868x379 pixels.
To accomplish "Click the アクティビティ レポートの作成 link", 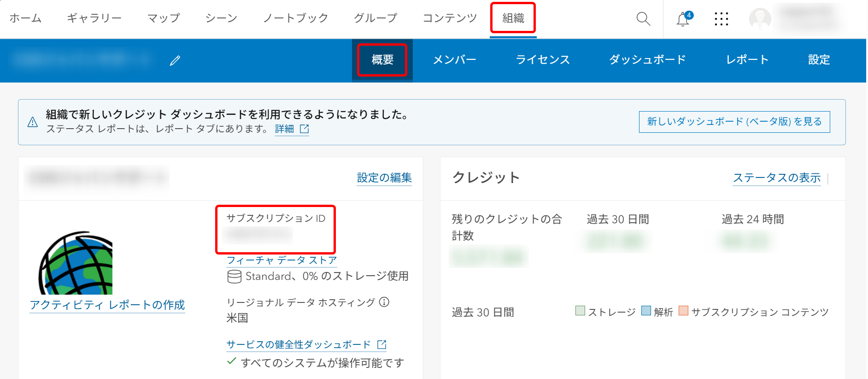I will click(x=107, y=305).
